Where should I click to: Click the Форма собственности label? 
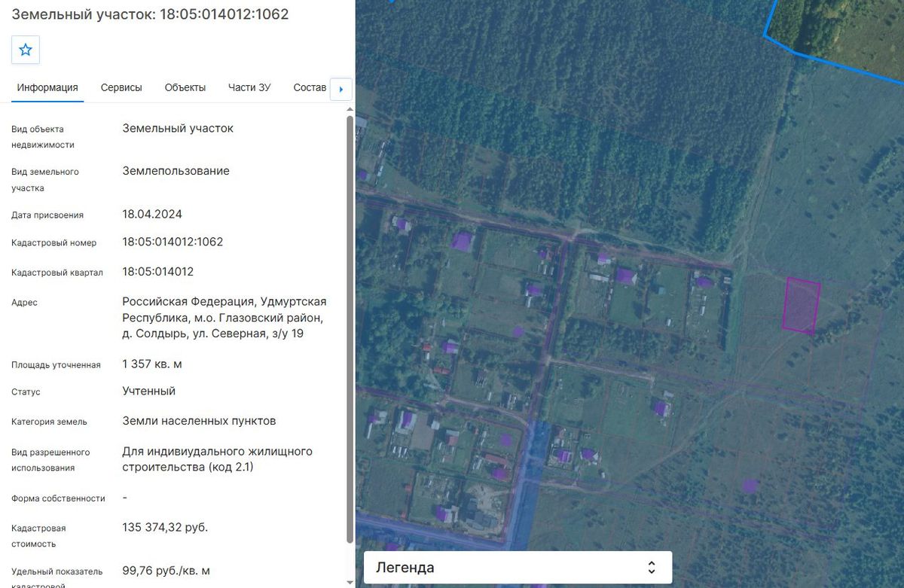tap(58, 498)
